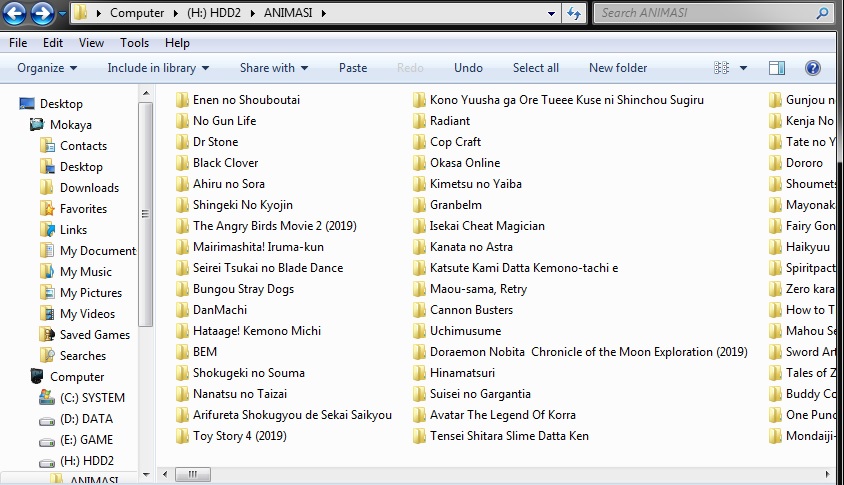844x485 pixels.
Task: Open Downloads in navigation pane
Action: pyautogui.click(x=89, y=187)
